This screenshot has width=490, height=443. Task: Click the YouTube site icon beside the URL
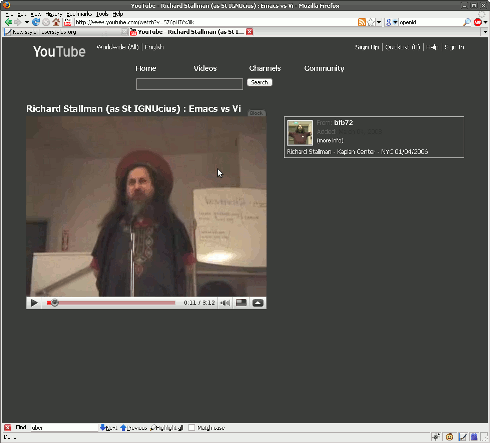coord(68,22)
